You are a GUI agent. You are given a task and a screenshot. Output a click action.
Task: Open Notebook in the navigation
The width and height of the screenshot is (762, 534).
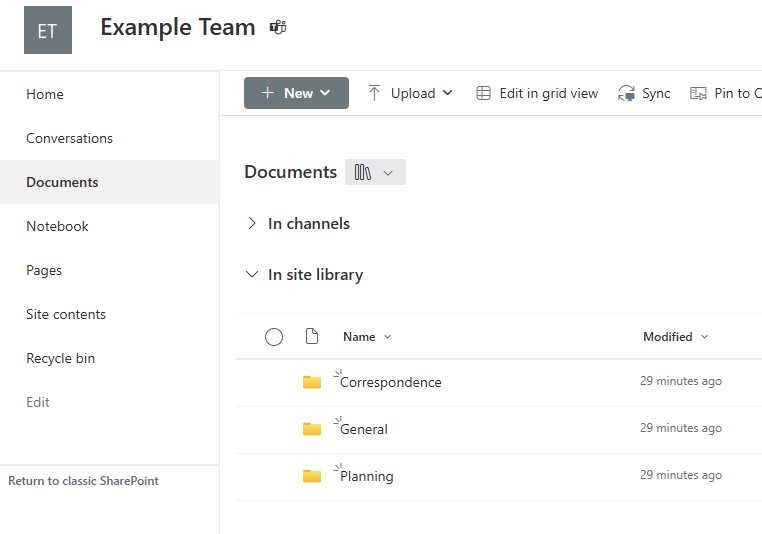tap(57, 226)
